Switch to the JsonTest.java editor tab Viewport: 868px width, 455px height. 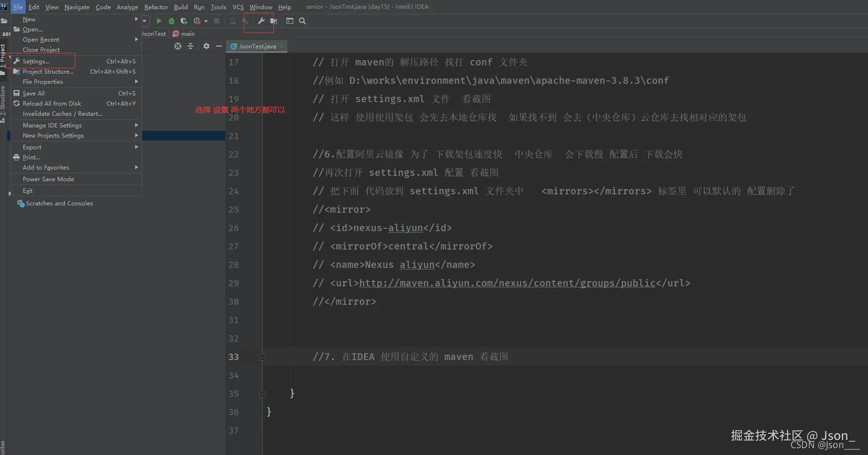tap(257, 46)
